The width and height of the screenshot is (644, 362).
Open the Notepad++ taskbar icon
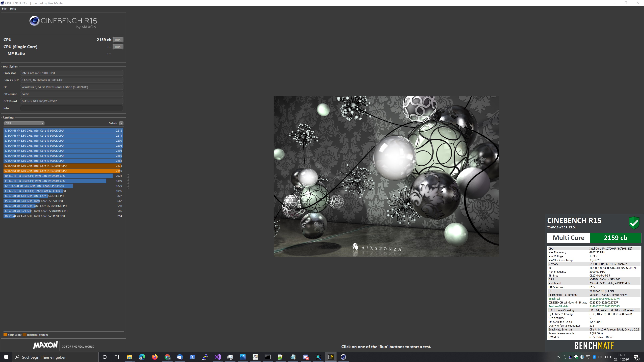[280, 357]
